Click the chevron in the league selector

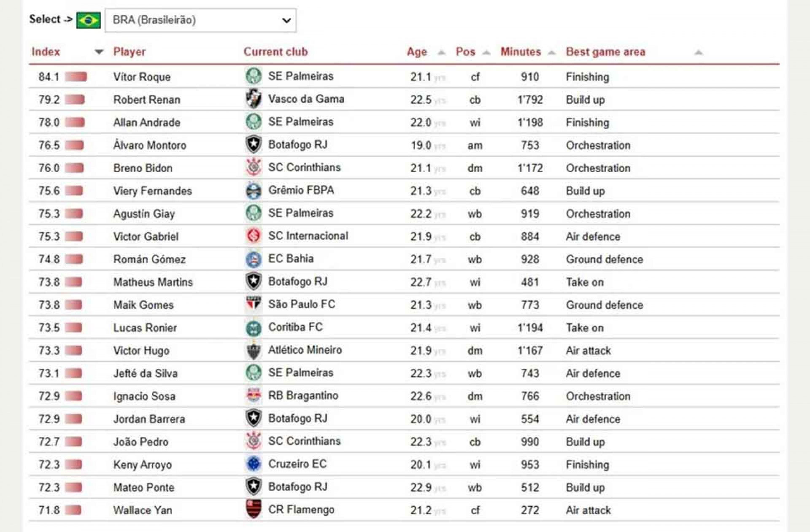[286, 20]
